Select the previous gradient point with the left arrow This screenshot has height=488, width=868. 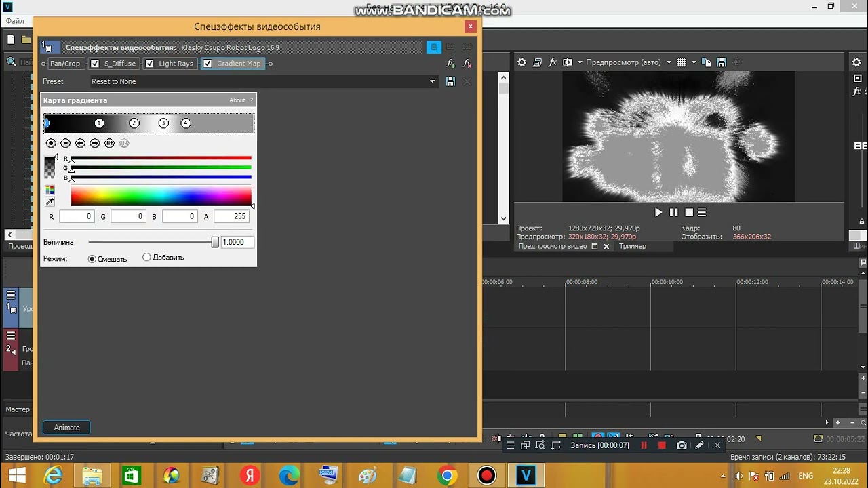click(x=80, y=143)
